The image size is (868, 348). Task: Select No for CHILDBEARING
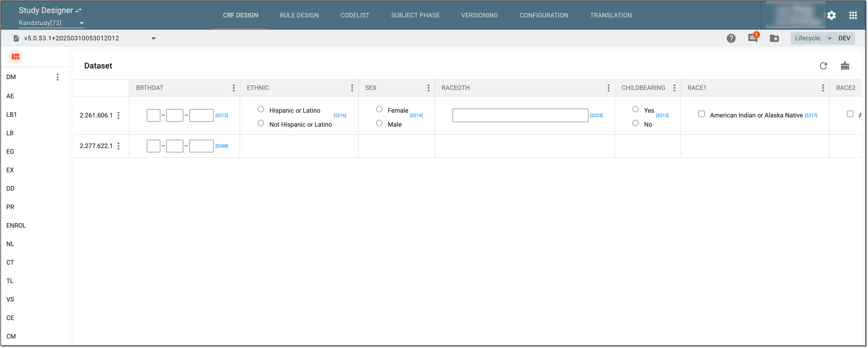(x=635, y=123)
